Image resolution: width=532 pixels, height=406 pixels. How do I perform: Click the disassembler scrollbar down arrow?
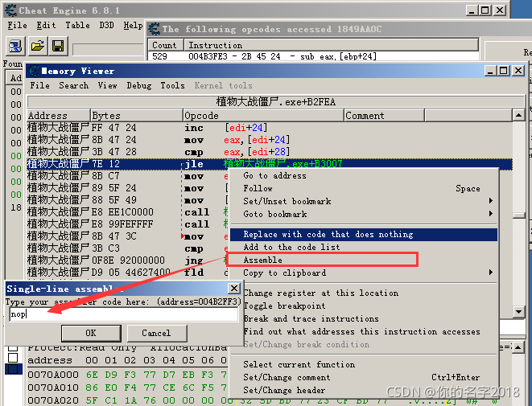(518, 311)
